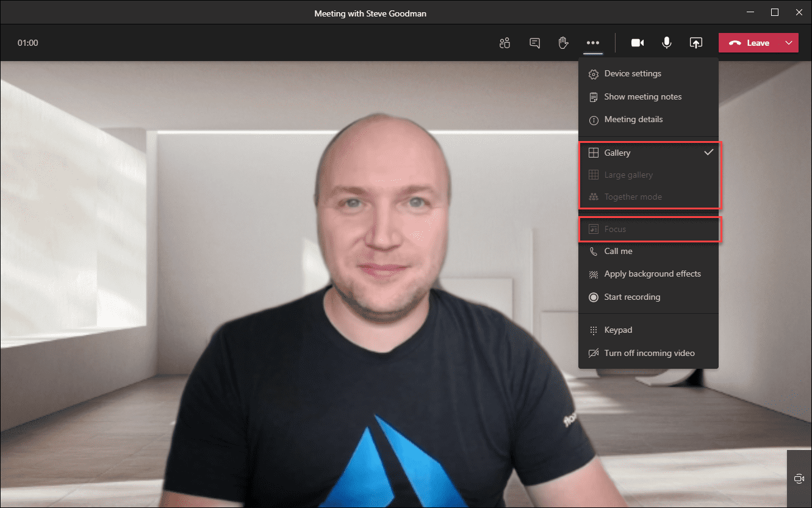The image size is (812, 508).
Task: Close the meeting window
Action: point(800,12)
